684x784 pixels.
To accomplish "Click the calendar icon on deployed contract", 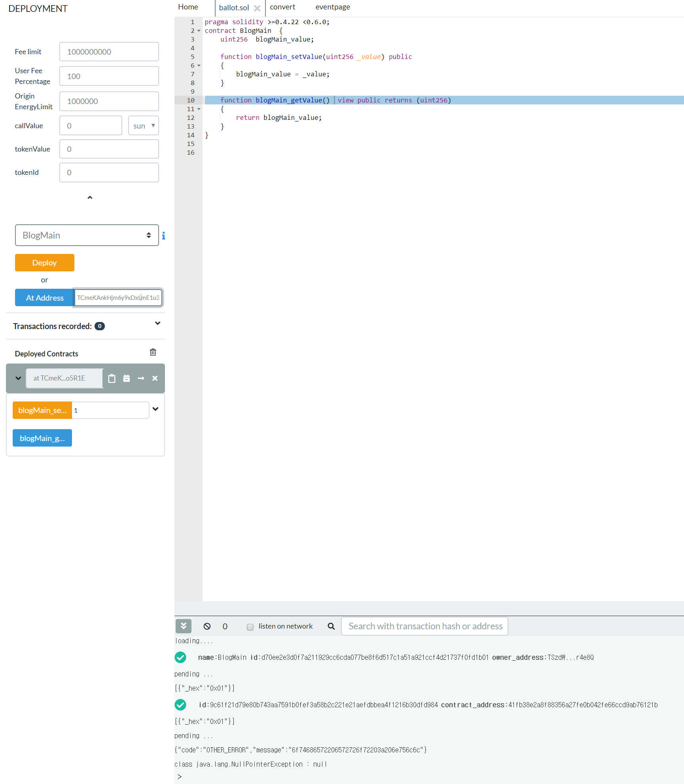I will [127, 378].
